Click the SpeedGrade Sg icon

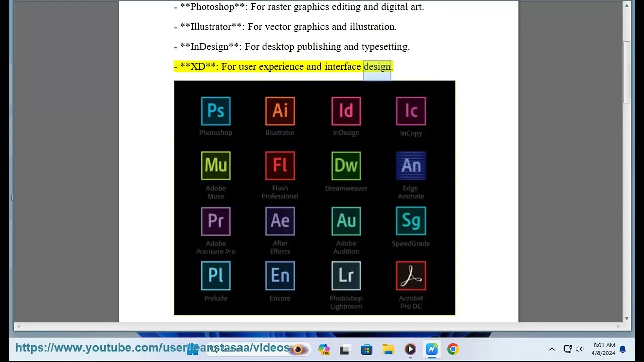point(411,221)
